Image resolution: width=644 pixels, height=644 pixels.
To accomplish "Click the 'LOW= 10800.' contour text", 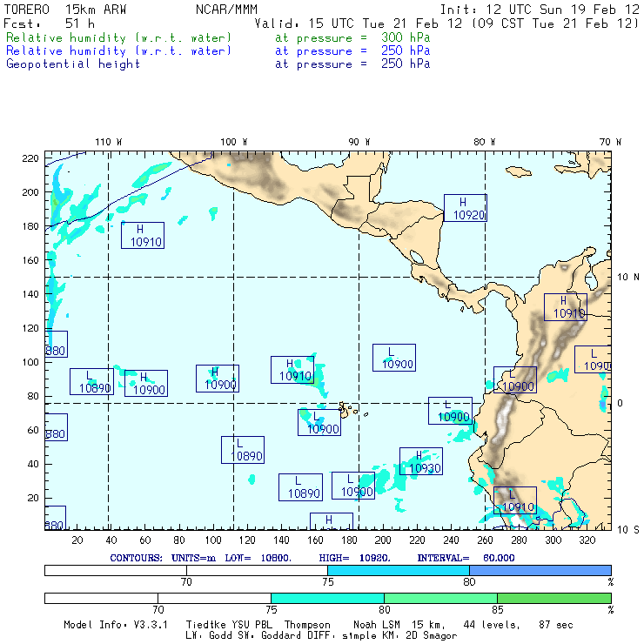I will click(258, 558).
